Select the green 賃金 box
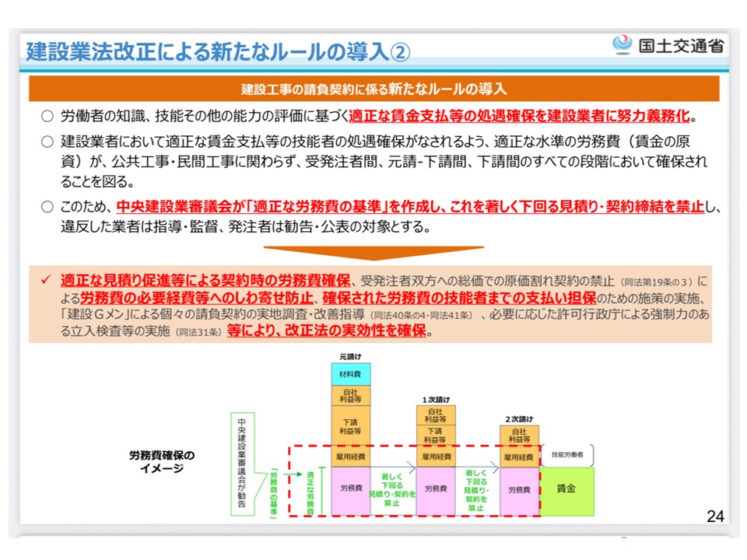 [566, 489]
